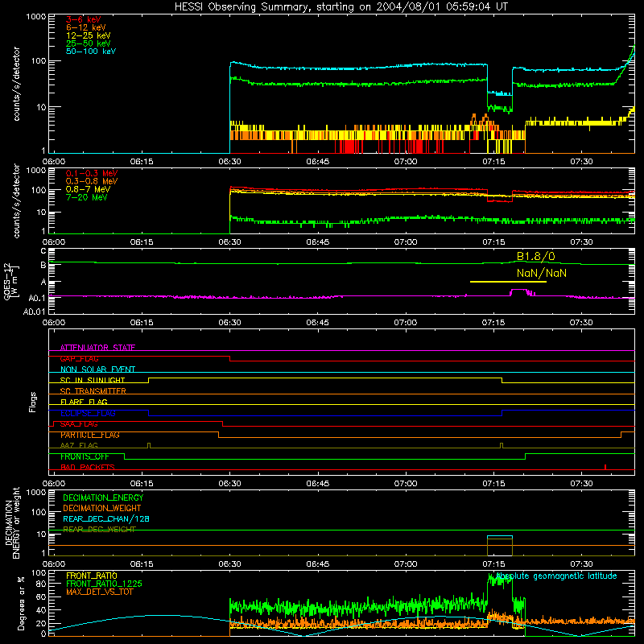The height and width of the screenshot is (644, 644).
Task: Click 07:00 tick below the GOES panel
Action: click(406, 323)
